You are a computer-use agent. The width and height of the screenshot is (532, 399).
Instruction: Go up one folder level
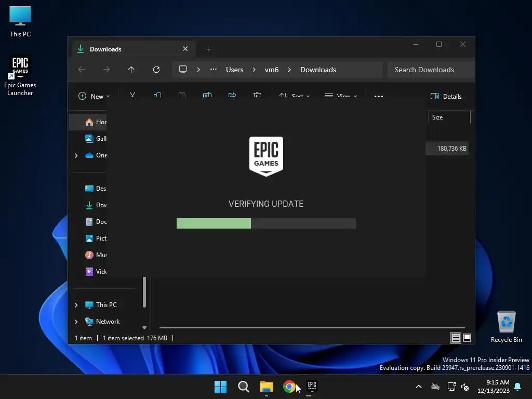click(x=131, y=70)
